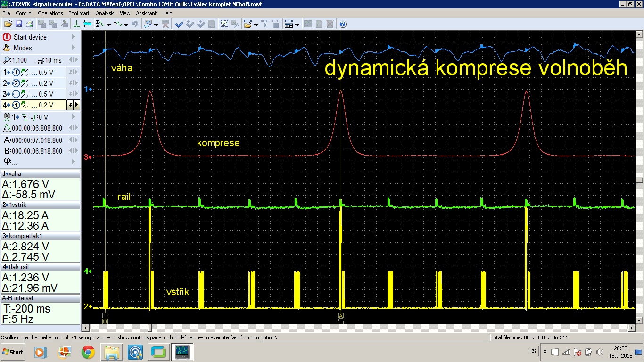Open dropdown beside A-B-C table icon

(297, 25)
